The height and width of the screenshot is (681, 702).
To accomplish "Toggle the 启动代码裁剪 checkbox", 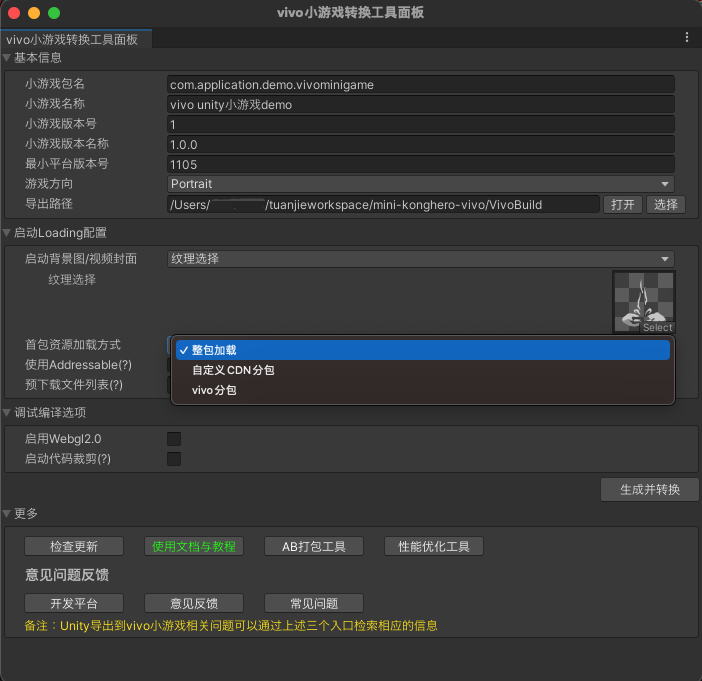I will point(174,459).
